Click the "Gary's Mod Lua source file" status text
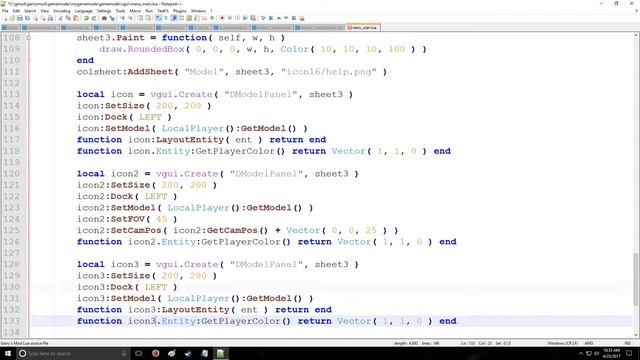This screenshot has height=360, width=640. [x=24, y=343]
